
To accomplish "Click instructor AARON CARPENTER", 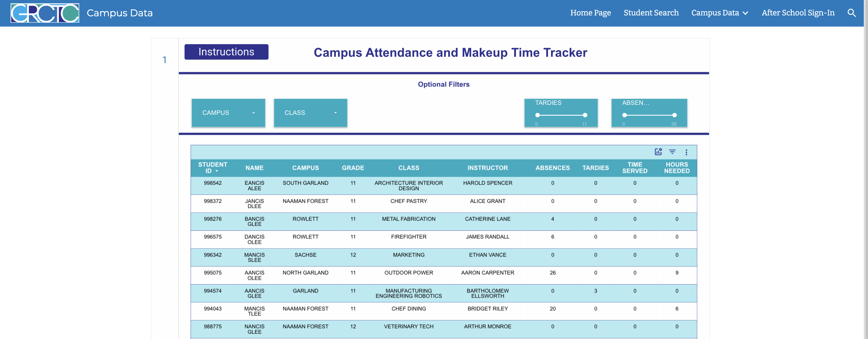I will [x=488, y=273].
